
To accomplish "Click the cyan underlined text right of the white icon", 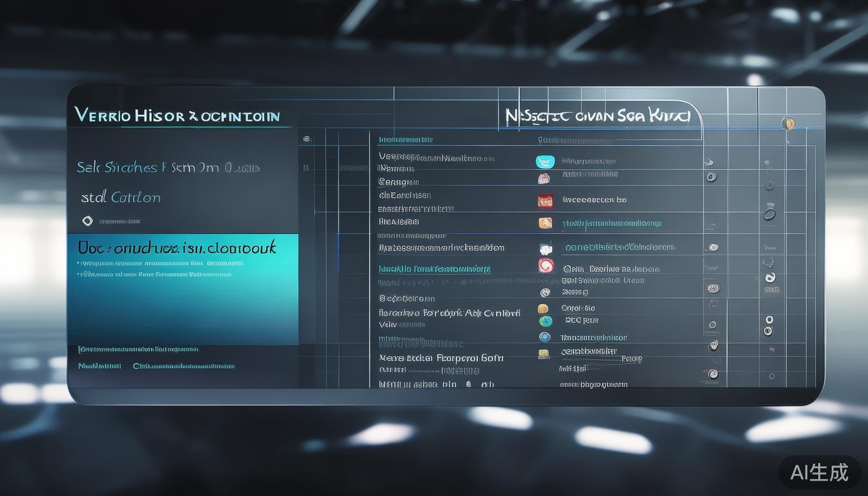I will pos(619,247).
